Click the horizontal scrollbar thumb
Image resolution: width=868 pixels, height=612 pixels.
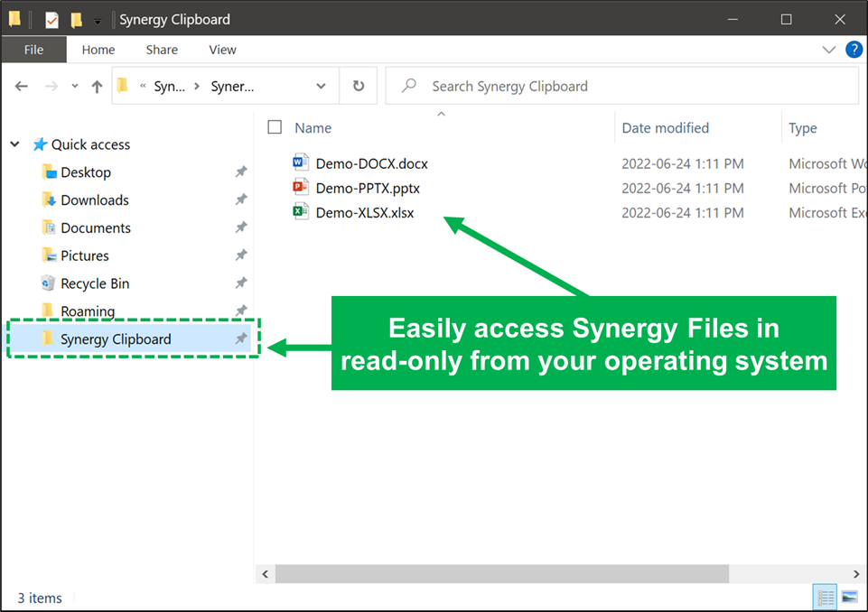point(502,574)
